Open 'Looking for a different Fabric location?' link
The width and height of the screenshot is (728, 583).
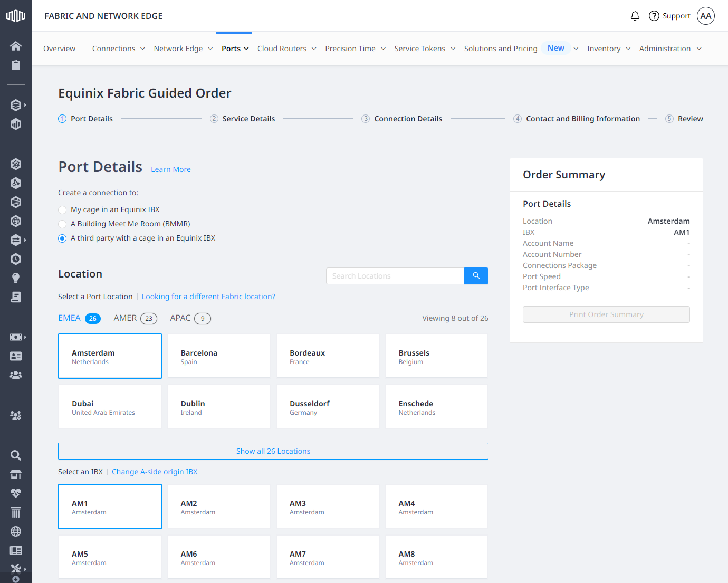[208, 297]
